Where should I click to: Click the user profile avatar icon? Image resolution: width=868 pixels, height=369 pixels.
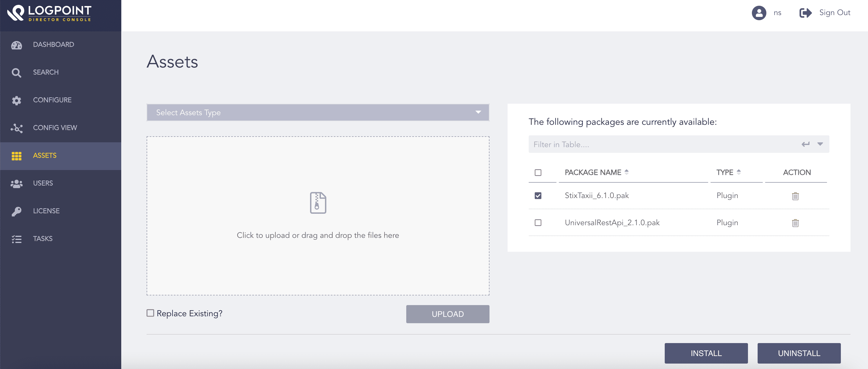(759, 13)
